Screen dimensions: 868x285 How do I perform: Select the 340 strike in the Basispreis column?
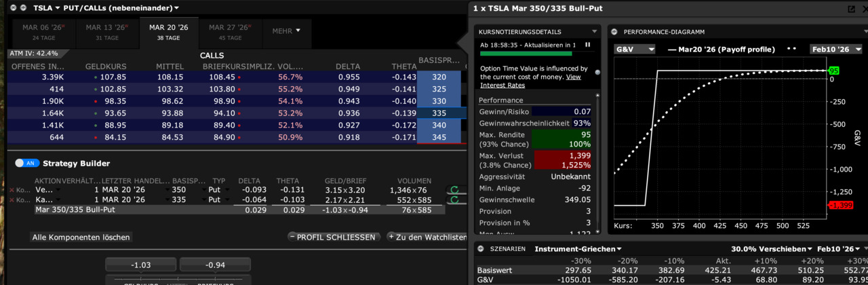coord(439,126)
